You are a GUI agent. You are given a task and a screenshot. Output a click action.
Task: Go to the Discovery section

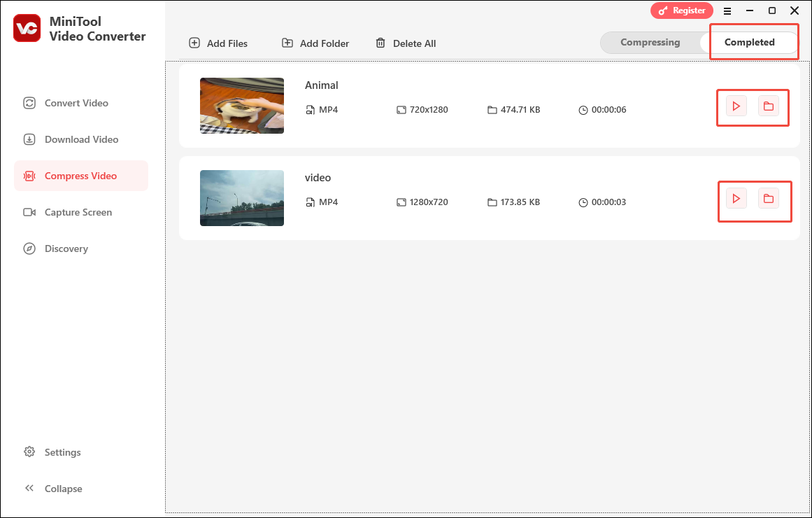coord(81,248)
